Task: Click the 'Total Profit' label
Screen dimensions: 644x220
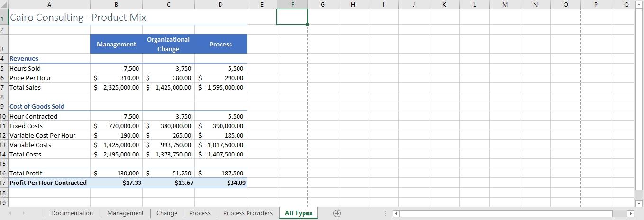Action: [x=26, y=173]
